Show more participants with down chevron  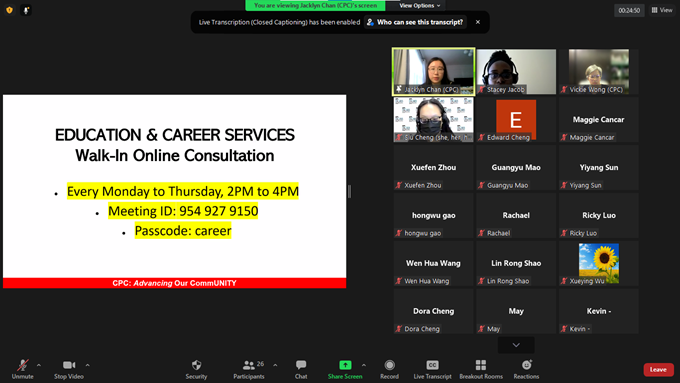pyautogui.click(x=516, y=345)
